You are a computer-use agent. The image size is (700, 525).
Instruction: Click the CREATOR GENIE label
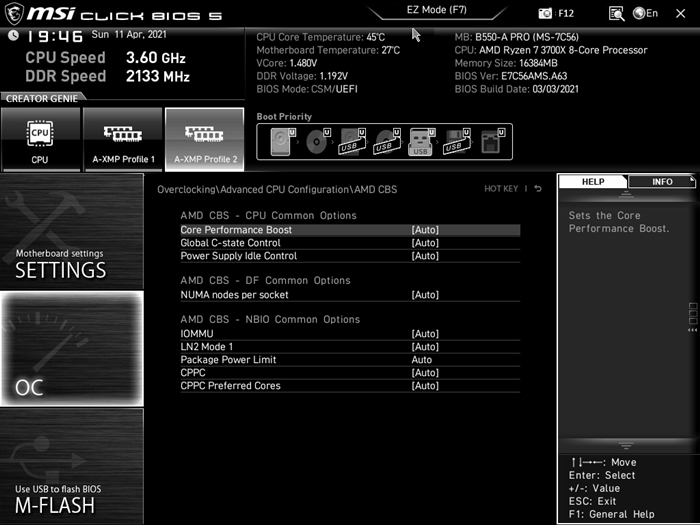pyautogui.click(x=42, y=99)
